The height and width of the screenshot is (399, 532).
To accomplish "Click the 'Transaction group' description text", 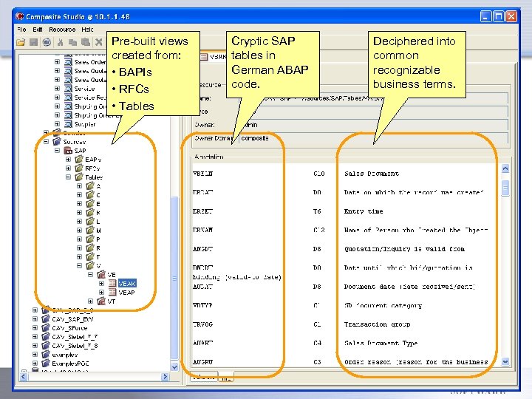I will tap(377, 324).
